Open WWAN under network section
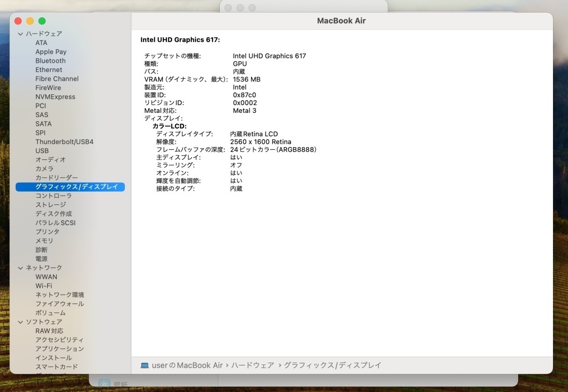This screenshot has height=392, width=568. coord(46,277)
